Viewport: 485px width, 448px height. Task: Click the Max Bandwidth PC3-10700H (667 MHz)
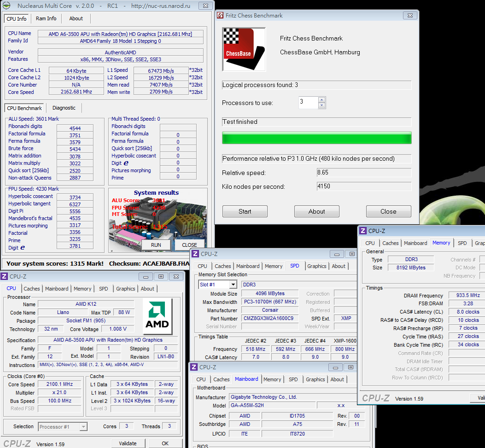(x=270, y=302)
